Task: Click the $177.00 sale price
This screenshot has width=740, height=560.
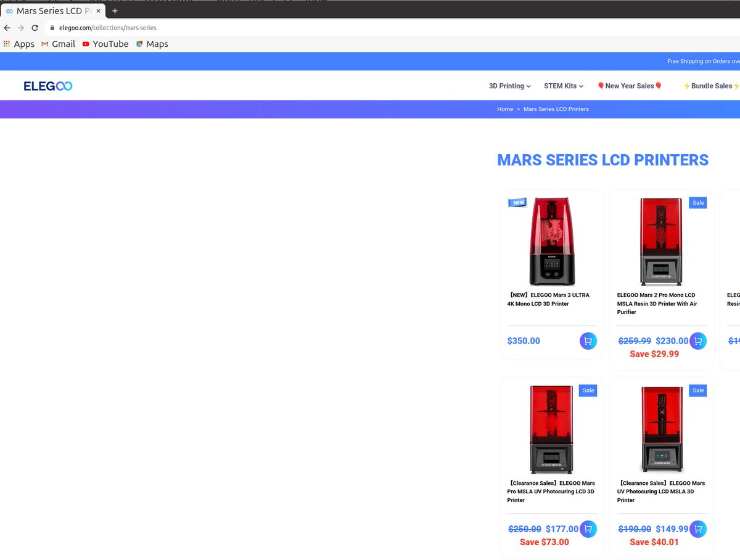Action: point(562,529)
